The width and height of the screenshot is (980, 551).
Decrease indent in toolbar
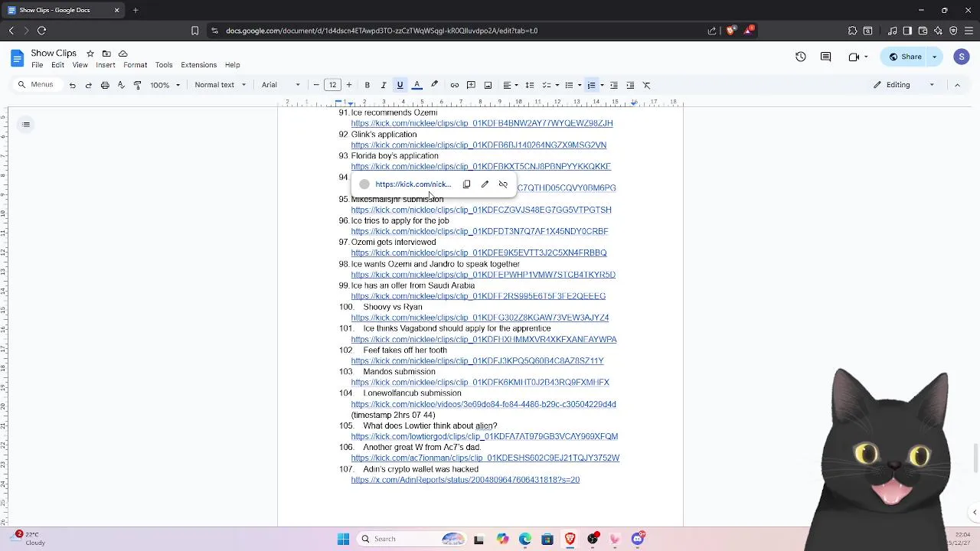click(x=613, y=85)
